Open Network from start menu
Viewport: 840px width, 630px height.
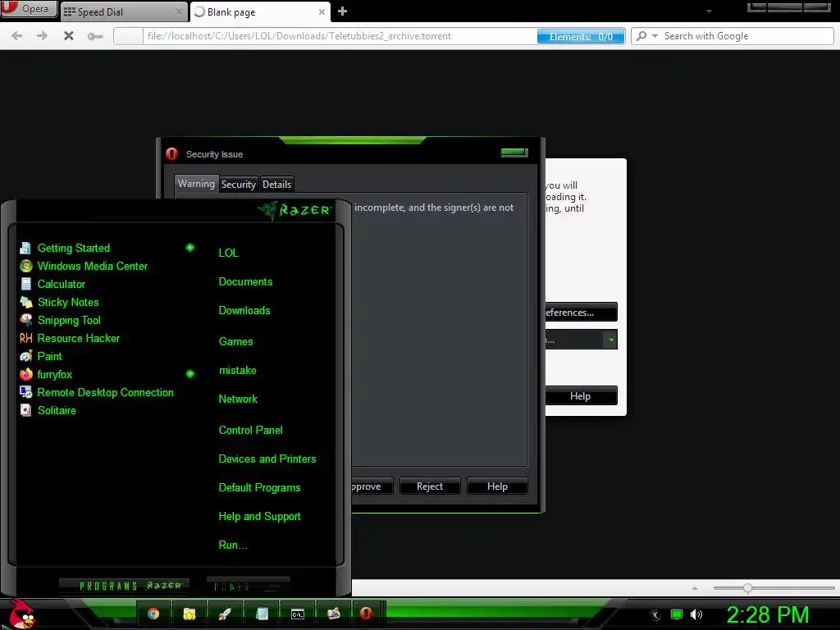tap(238, 399)
